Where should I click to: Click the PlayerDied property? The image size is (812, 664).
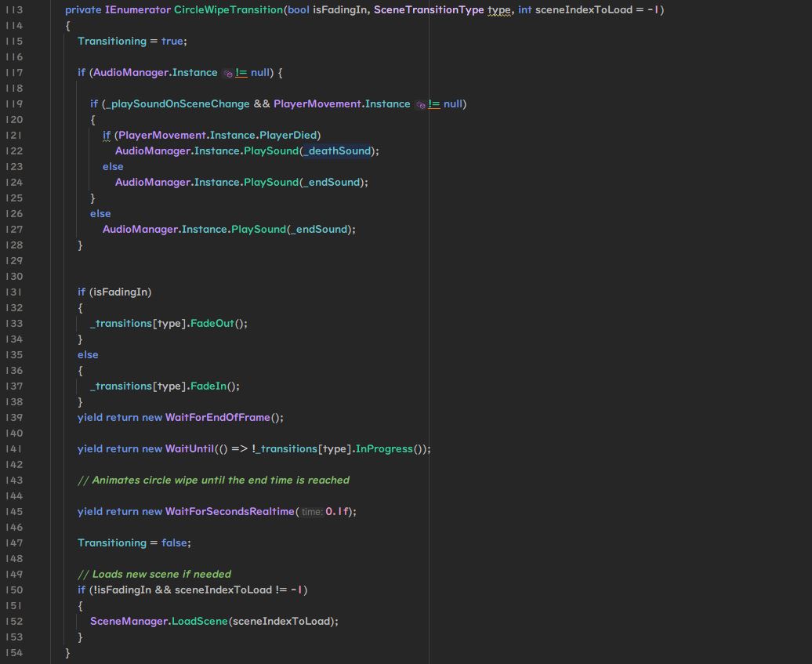[x=288, y=136]
